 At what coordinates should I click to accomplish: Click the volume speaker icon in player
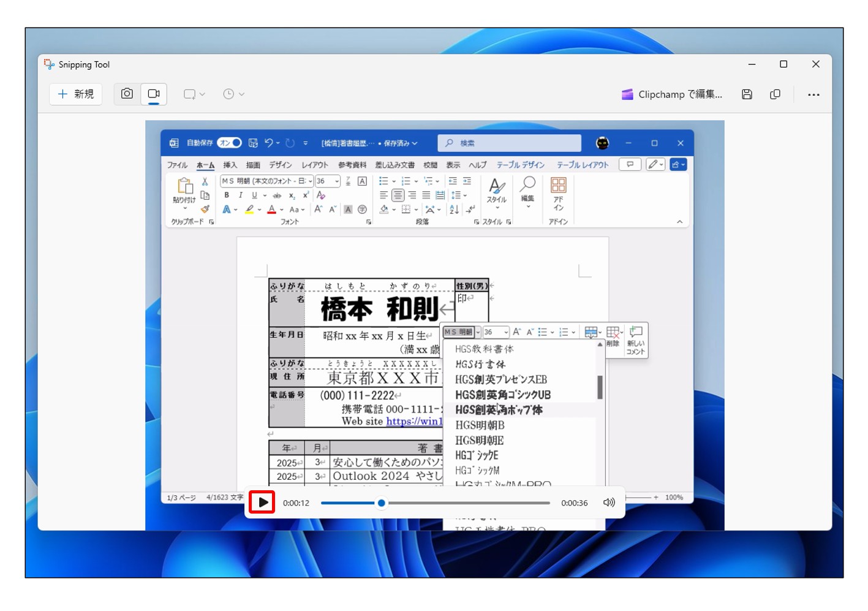pos(609,503)
